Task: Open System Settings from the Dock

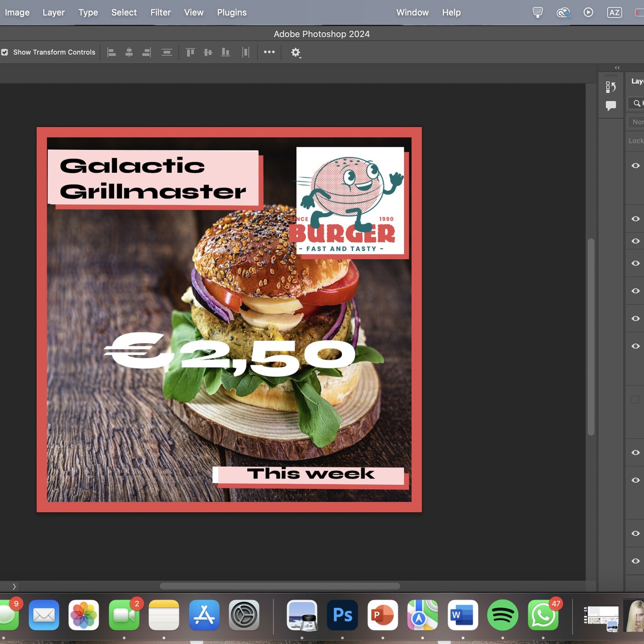Action: pyautogui.click(x=244, y=615)
